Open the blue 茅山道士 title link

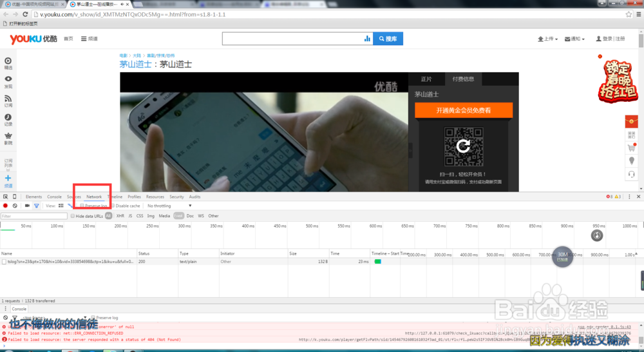click(x=135, y=64)
